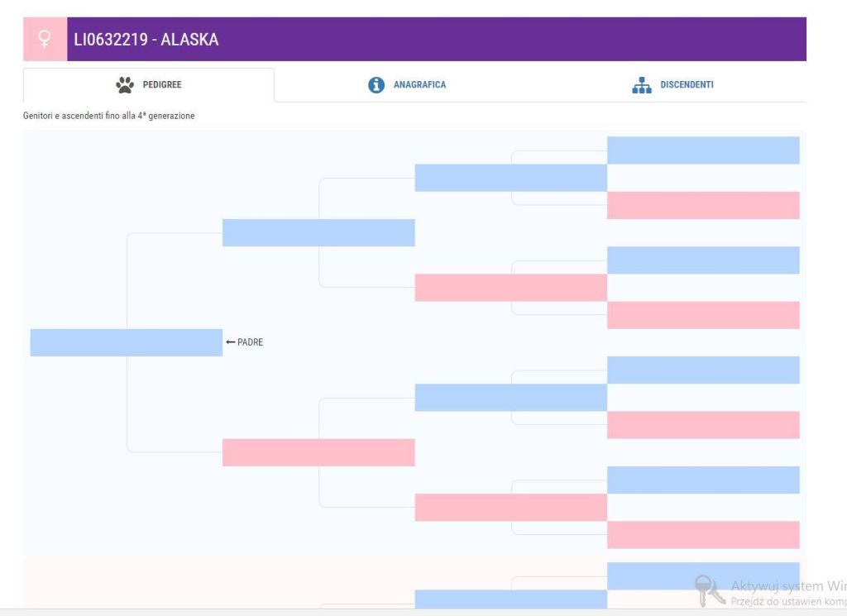
Task: Click the key icon in activation watermark
Action: [709, 590]
